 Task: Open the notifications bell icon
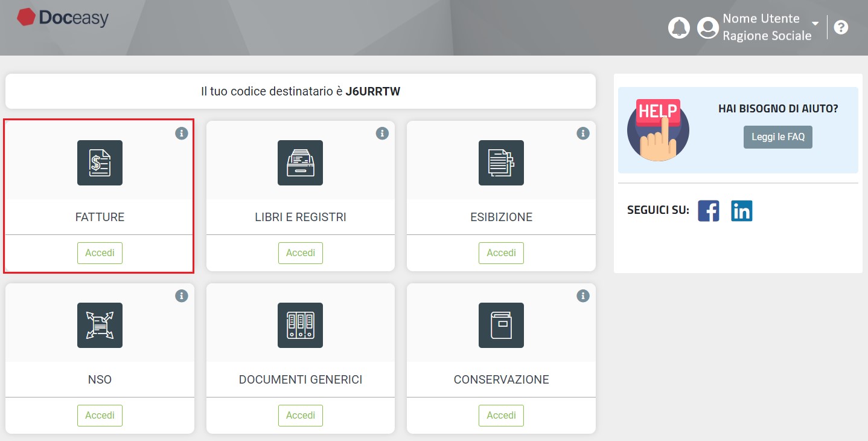(678, 27)
